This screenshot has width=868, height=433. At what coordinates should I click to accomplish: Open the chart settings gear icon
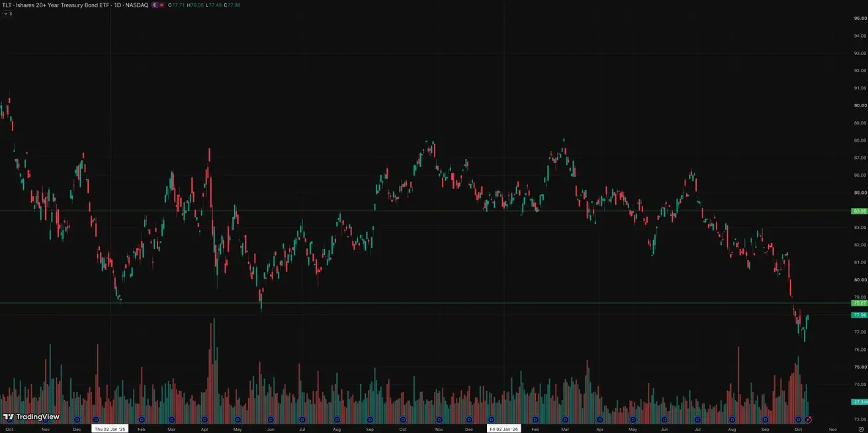[861, 429]
